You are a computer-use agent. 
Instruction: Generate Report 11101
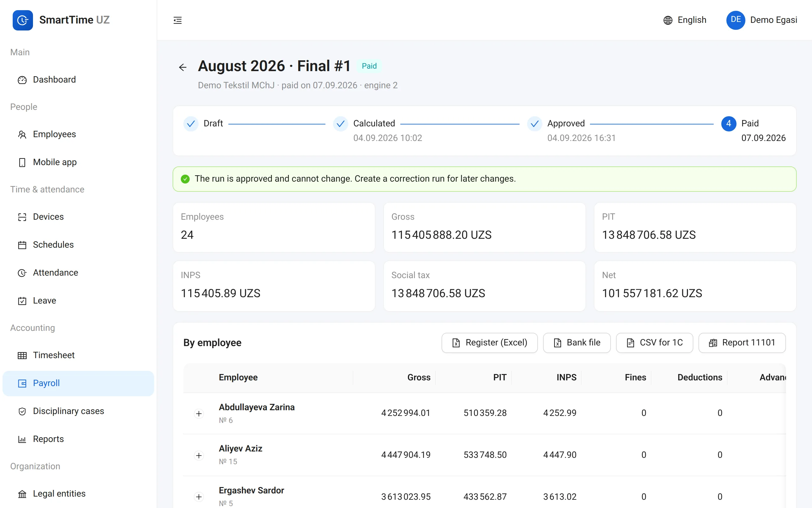tap(742, 343)
